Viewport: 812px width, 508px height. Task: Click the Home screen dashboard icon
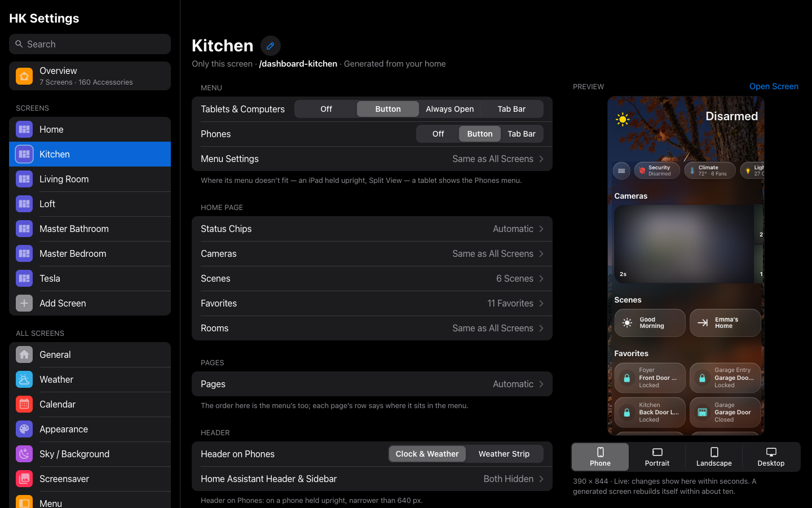24,129
